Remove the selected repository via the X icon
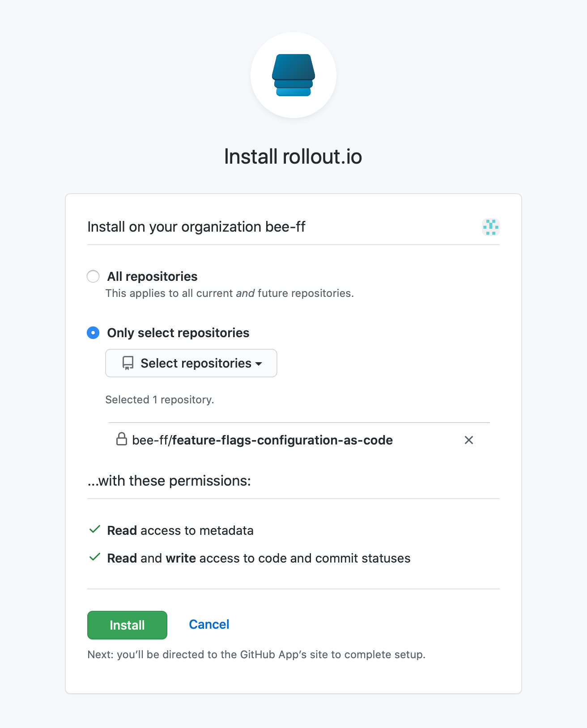587x728 pixels. (469, 440)
